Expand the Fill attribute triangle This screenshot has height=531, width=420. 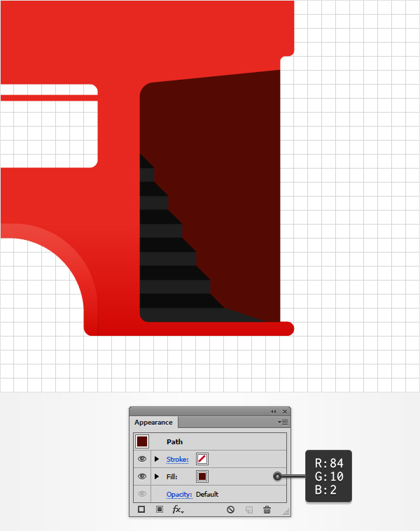coord(157,476)
